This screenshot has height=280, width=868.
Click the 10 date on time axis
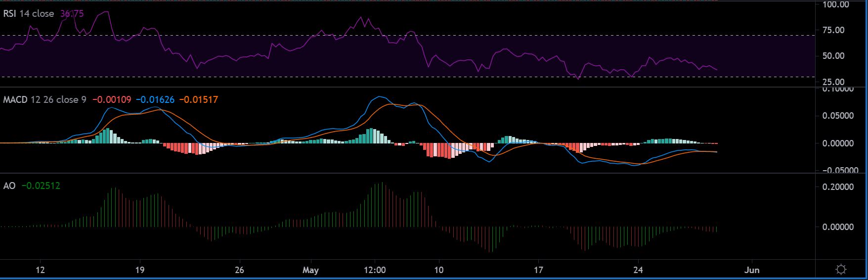(x=438, y=270)
